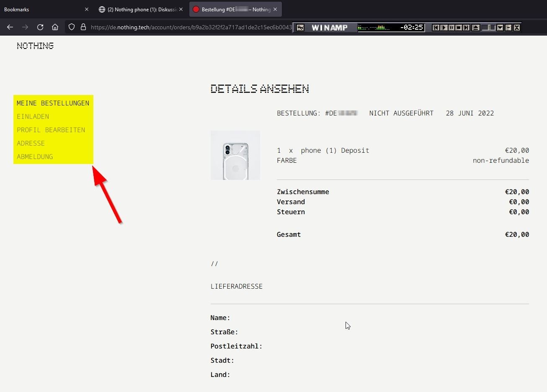Click the Steuern row label

(291, 212)
